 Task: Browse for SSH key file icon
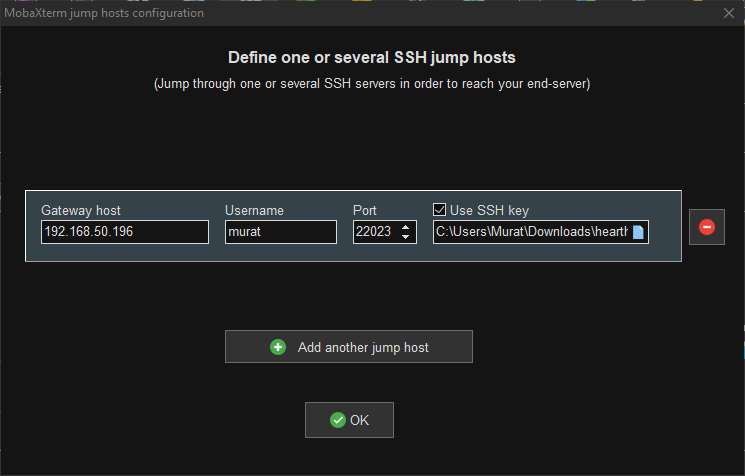(x=638, y=232)
